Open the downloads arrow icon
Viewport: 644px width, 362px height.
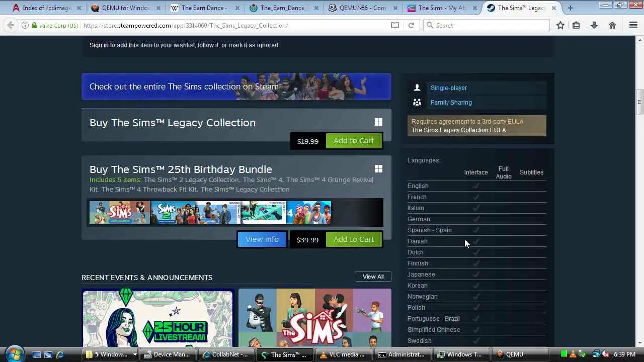[x=594, y=25]
